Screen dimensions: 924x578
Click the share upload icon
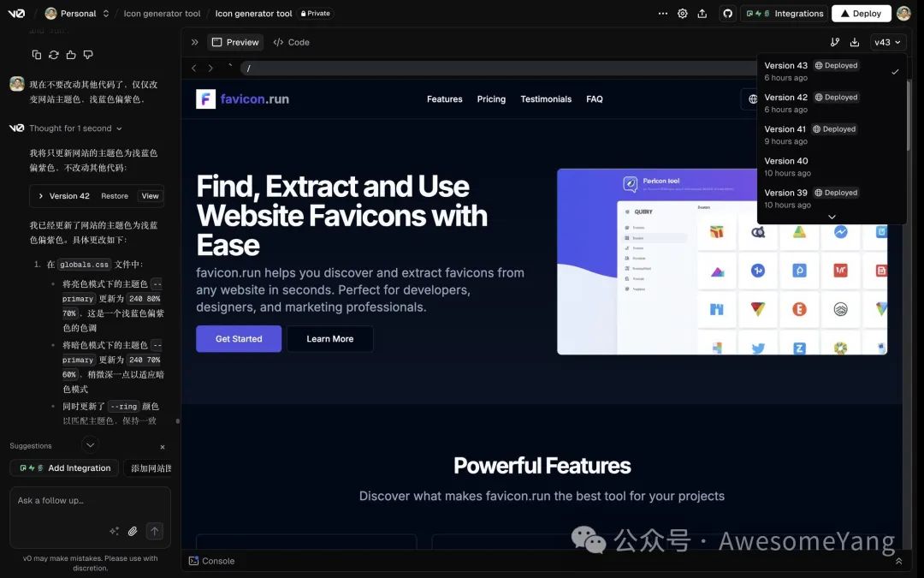pyautogui.click(x=702, y=13)
